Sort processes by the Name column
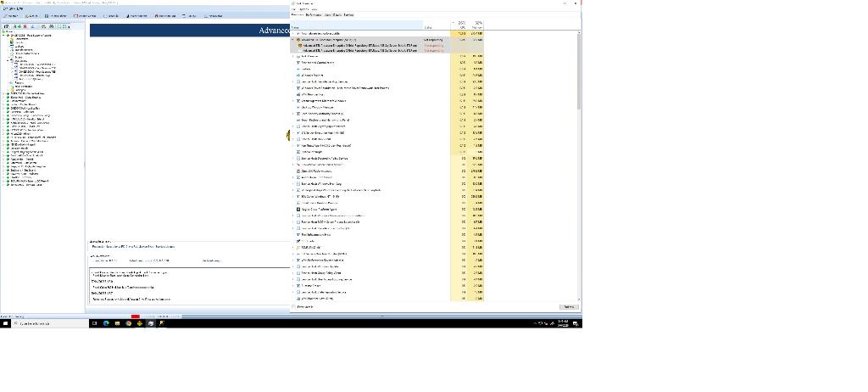 (357, 25)
